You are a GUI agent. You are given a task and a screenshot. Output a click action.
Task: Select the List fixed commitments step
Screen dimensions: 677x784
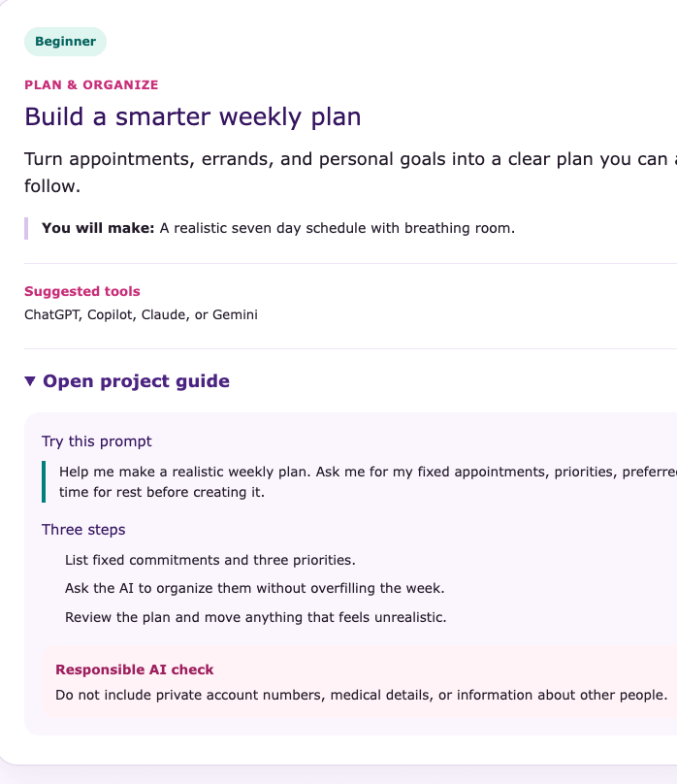click(x=210, y=560)
